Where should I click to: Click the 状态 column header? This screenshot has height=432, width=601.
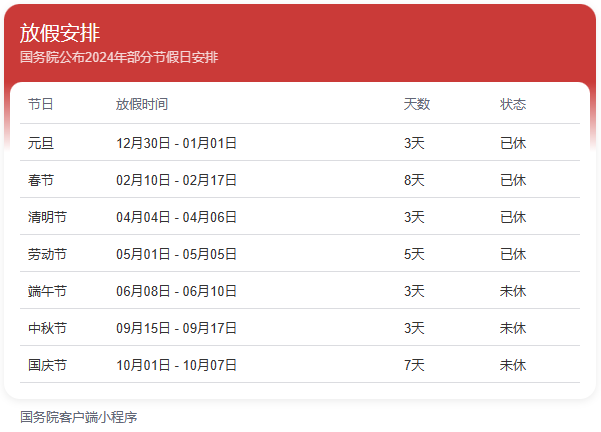(x=513, y=104)
